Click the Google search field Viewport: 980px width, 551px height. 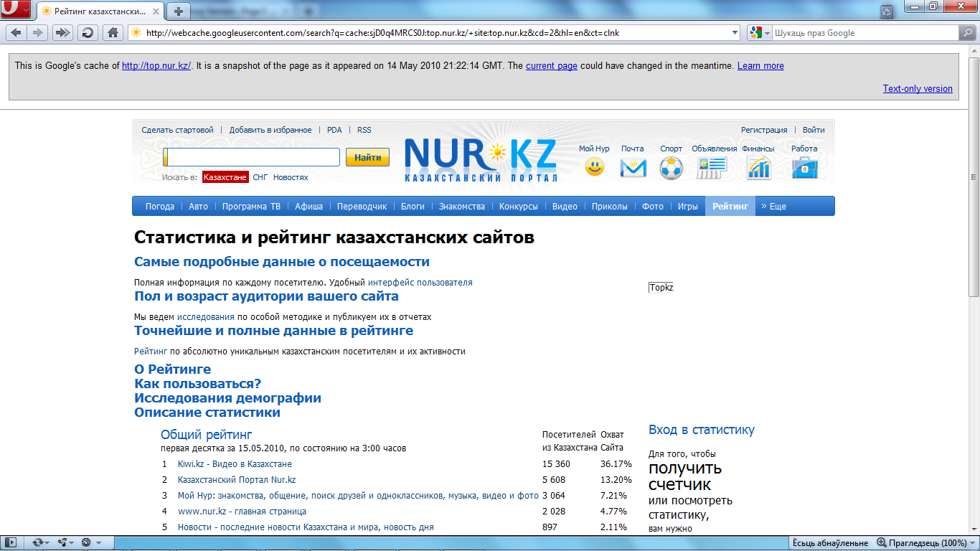(x=864, y=33)
